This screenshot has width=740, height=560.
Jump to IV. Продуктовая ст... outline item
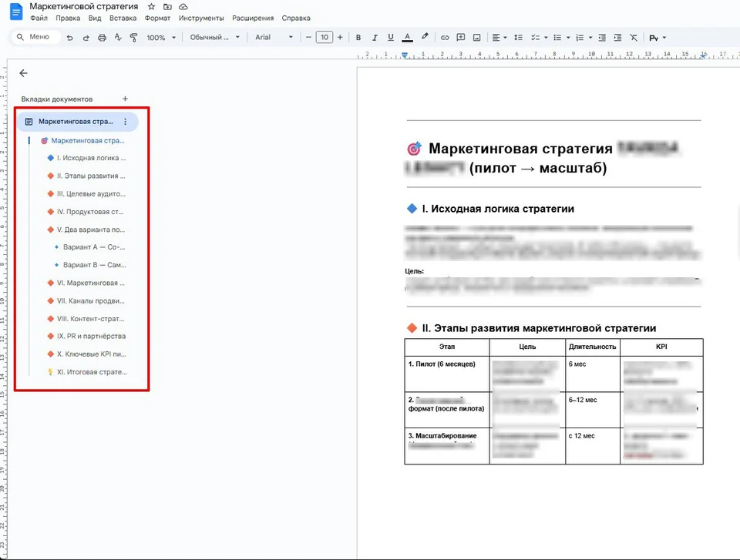point(86,212)
